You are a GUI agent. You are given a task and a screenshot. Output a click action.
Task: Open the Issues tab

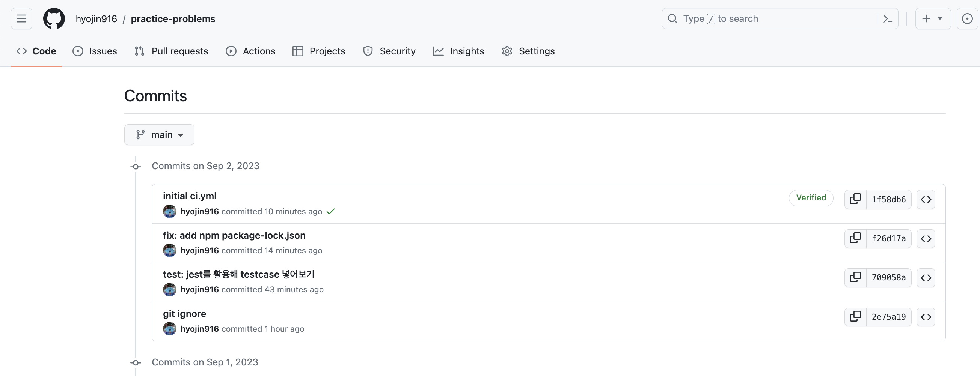point(95,51)
